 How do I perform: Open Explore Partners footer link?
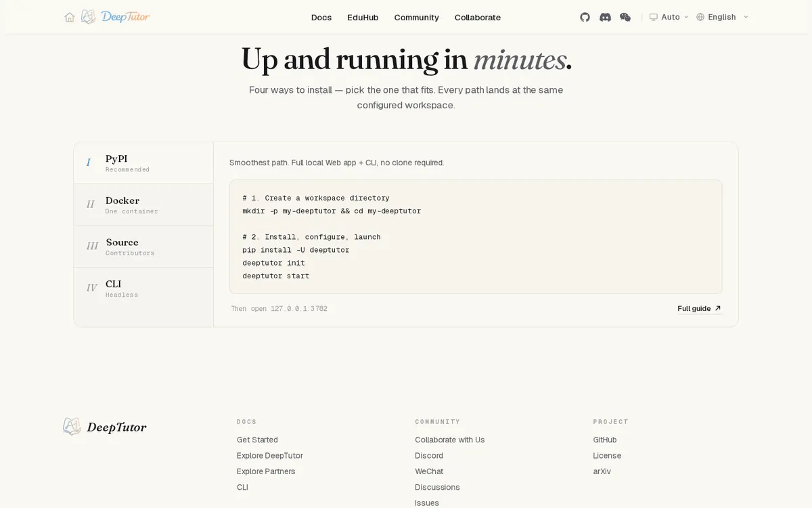pyautogui.click(x=266, y=471)
